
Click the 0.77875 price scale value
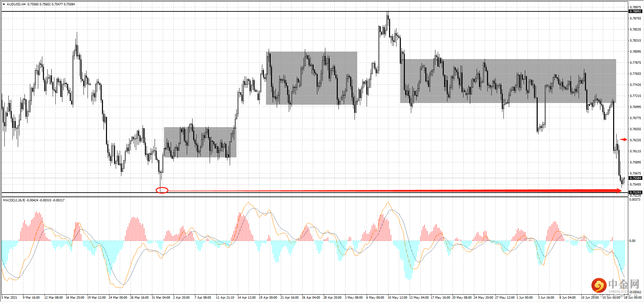tap(635, 63)
